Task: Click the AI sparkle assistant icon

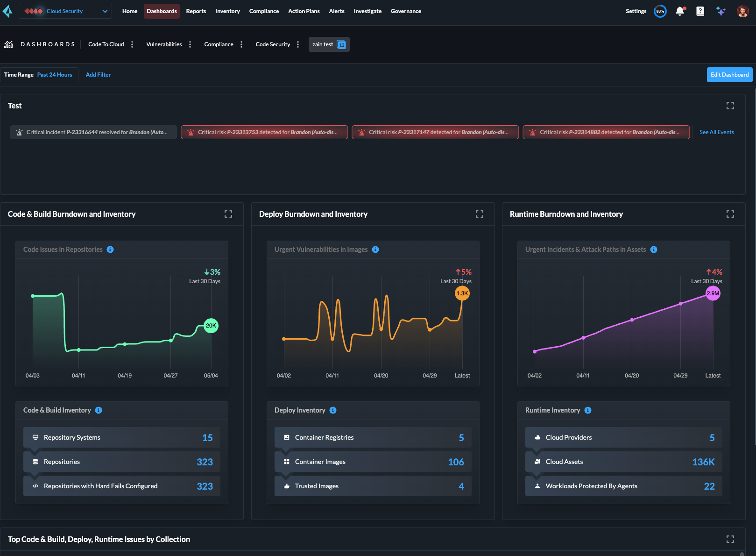Action: pyautogui.click(x=721, y=11)
